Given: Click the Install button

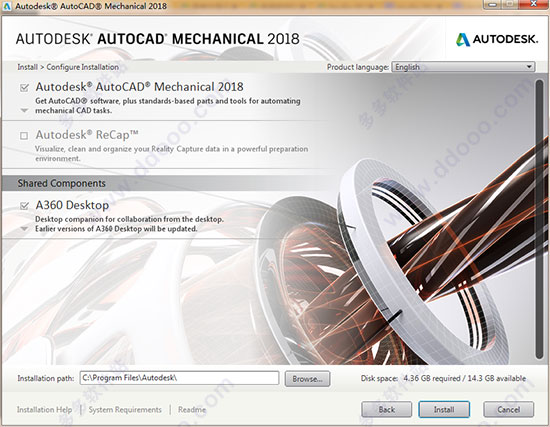Looking at the screenshot, I should click(x=444, y=409).
